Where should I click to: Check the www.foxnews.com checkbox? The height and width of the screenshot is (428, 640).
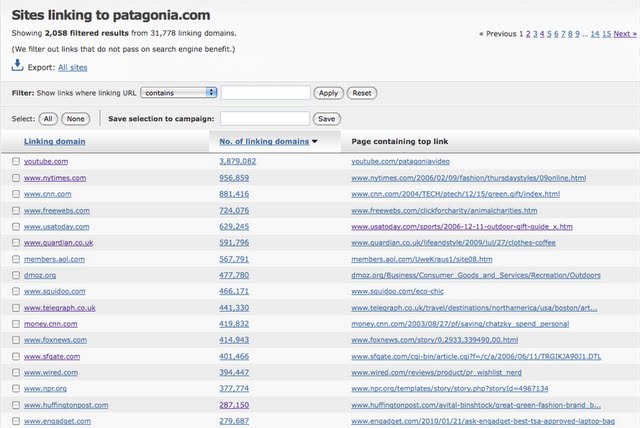point(16,339)
